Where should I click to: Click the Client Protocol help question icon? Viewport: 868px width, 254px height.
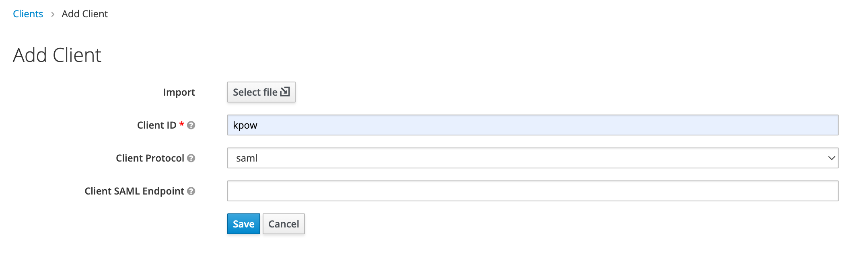point(191,158)
